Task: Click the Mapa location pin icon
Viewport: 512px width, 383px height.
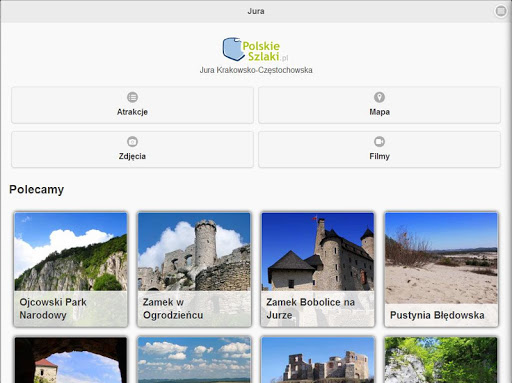Action: pyautogui.click(x=379, y=97)
